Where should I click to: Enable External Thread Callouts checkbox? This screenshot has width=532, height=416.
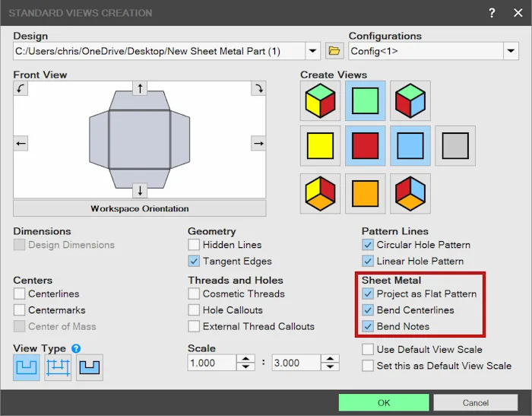click(x=194, y=326)
